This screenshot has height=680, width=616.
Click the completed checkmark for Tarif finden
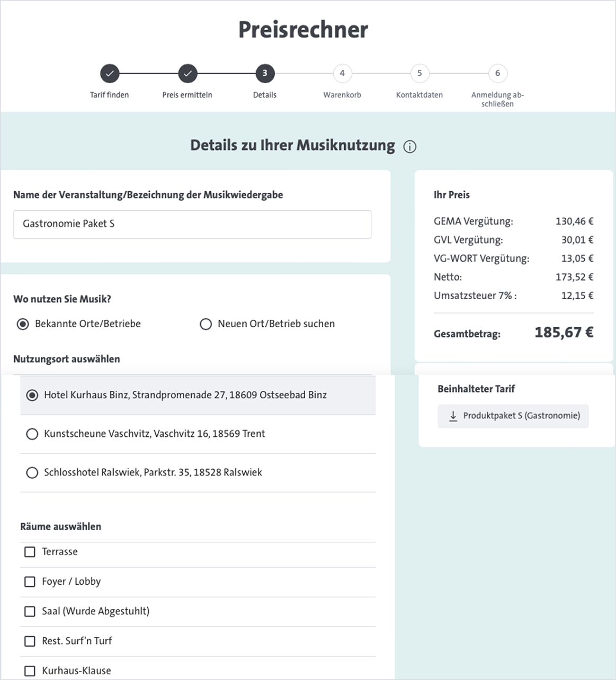(110, 74)
